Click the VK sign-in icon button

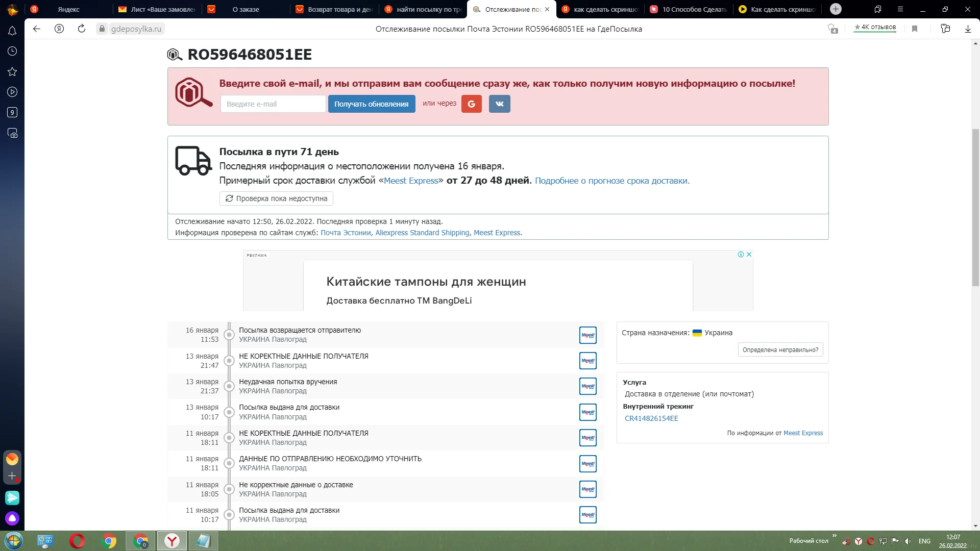click(x=499, y=104)
